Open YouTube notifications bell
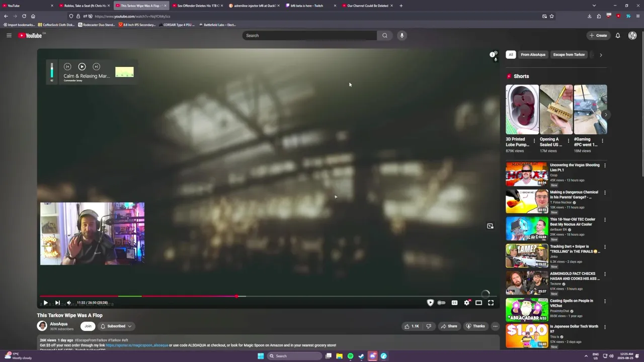The width and height of the screenshot is (644, 362). coord(618,35)
